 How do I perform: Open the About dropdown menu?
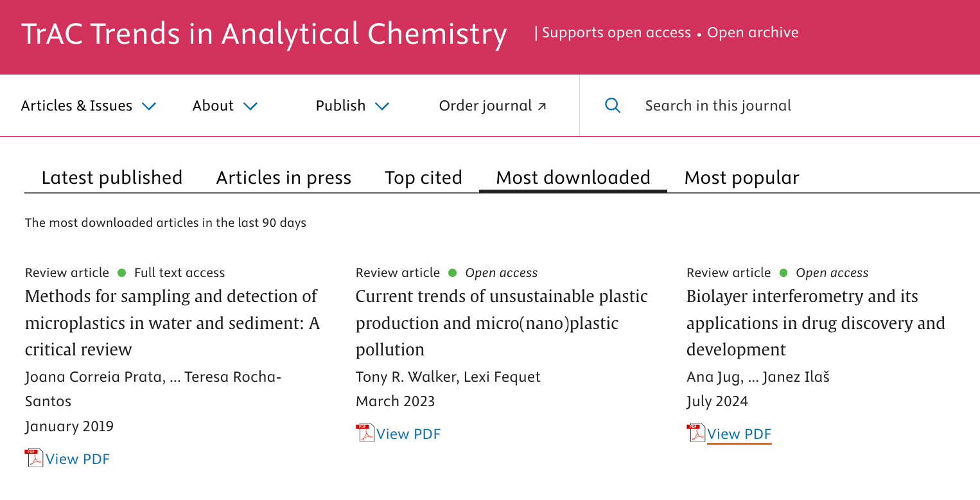tap(225, 106)
